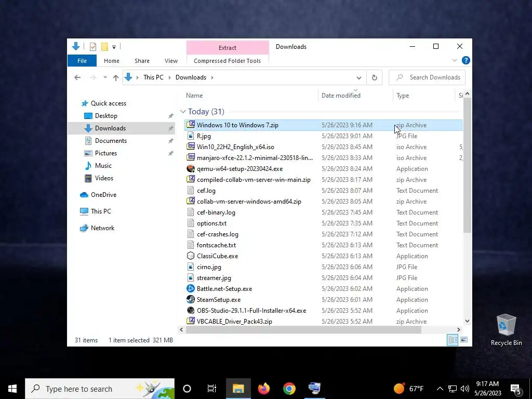Open the Recycle Bin desktop icon

click(506, 330)
